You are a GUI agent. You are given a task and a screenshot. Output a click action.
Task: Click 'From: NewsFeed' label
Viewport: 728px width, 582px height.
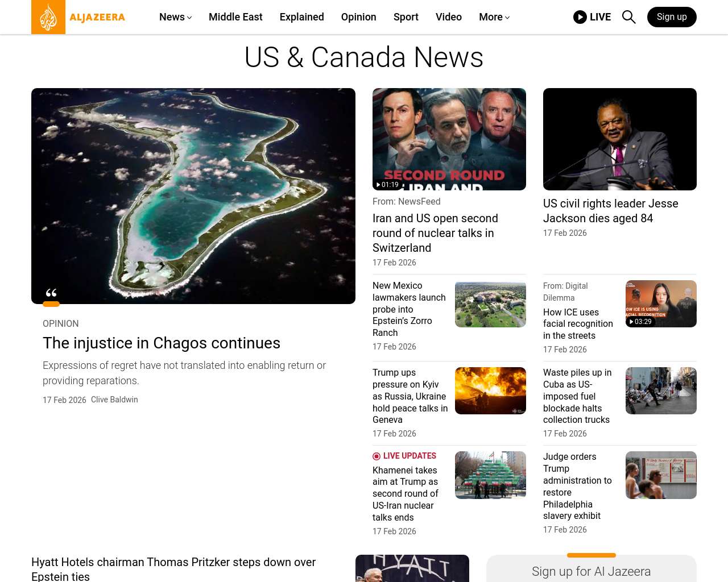tap(407, 202)
